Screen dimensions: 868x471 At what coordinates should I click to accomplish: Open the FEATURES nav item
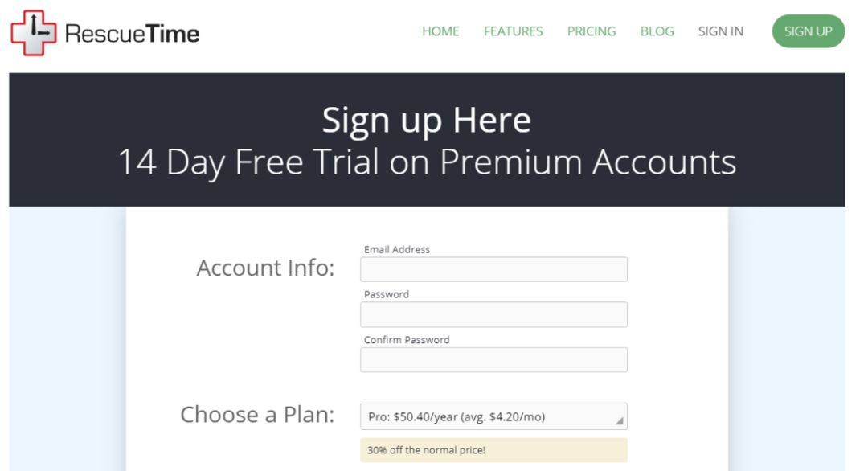513,31
